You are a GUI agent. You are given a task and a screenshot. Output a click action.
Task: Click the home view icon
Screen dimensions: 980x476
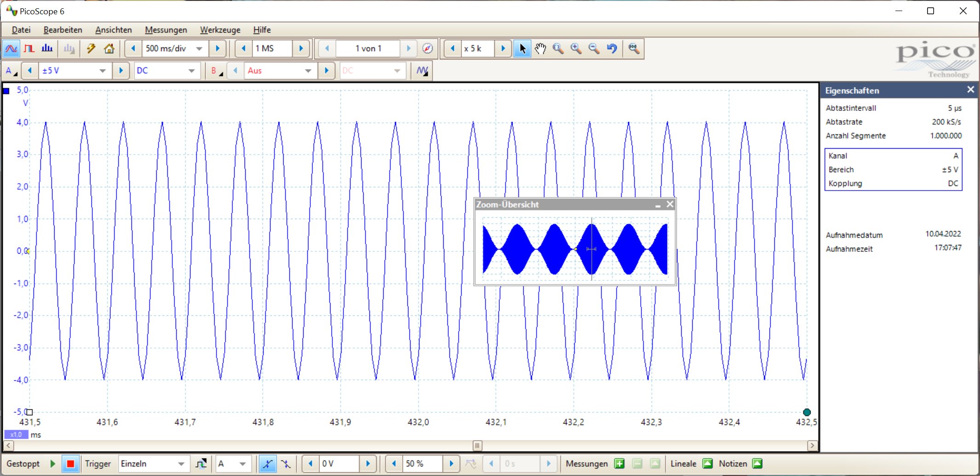point(109,48)
